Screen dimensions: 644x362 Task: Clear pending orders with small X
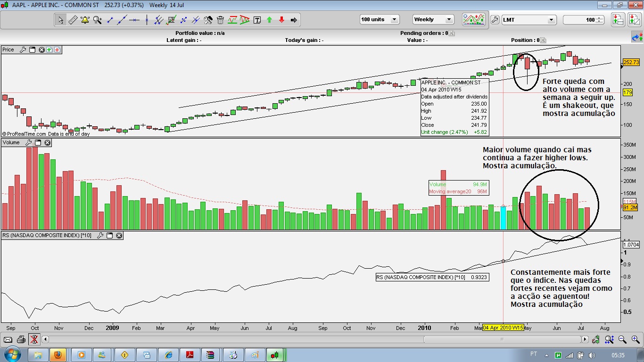click(x=451, y=33)
